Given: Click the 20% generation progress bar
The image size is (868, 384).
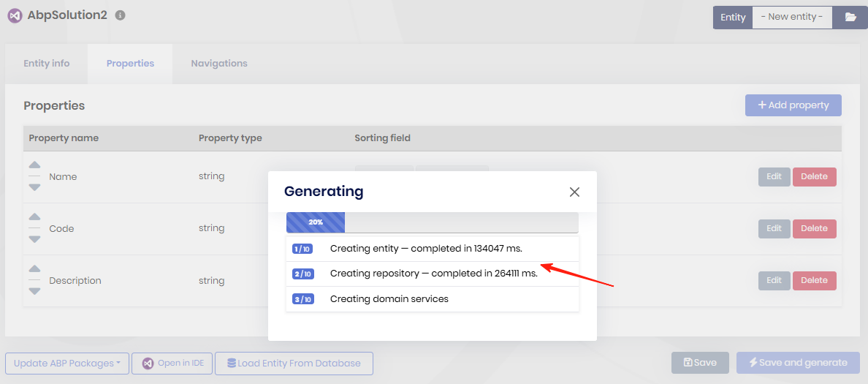Looking at the screenshot, I should (x=432, y=222).
